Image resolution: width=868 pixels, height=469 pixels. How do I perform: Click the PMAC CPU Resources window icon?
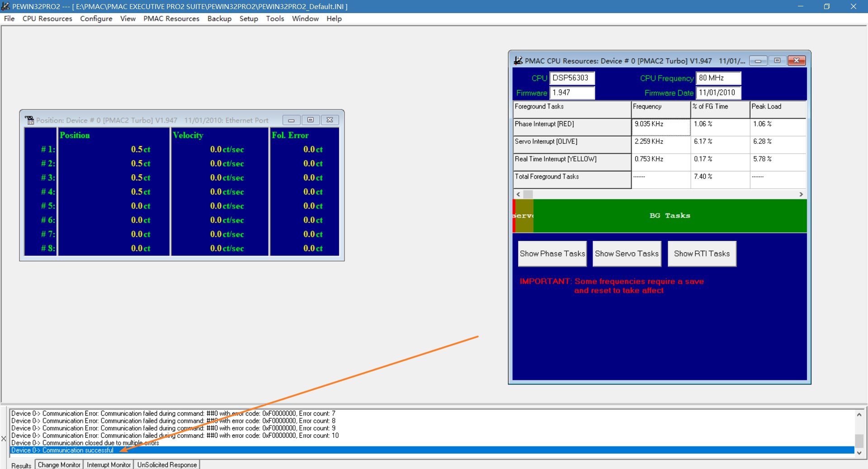518,60
